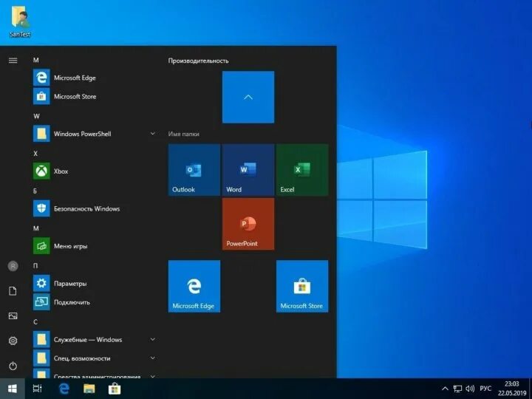The width and height of the screenshot is (532, 399).
Task: Open Подключить app
Action: click(x=93, y=302)
